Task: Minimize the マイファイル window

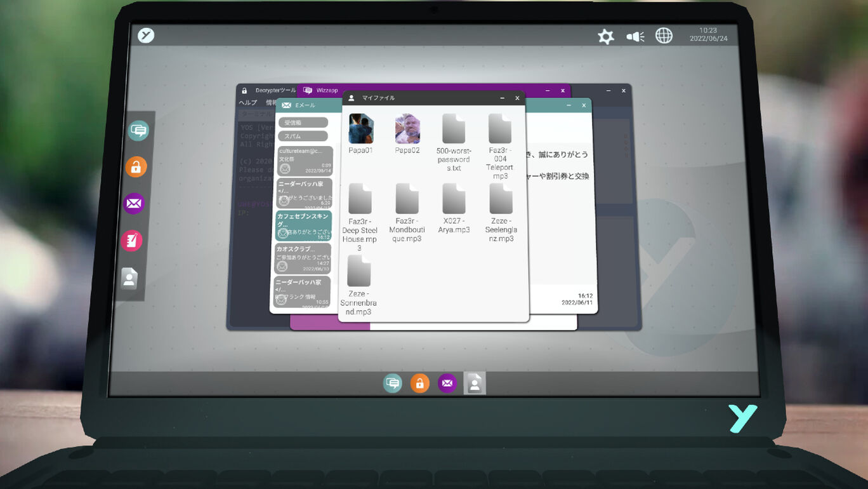Action: [x=503, y=98]
